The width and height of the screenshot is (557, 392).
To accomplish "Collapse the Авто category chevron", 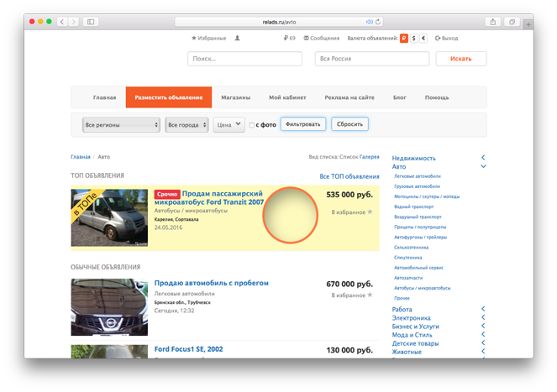I will click(483, 166).
